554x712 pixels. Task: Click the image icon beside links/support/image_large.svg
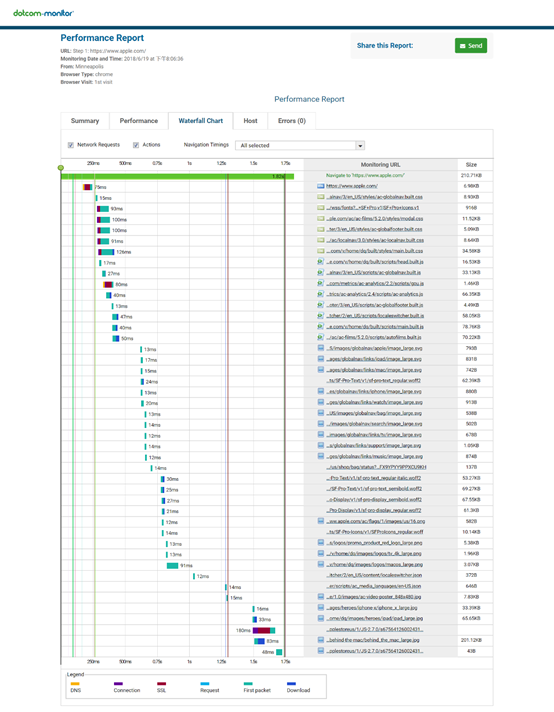(321, 445)
